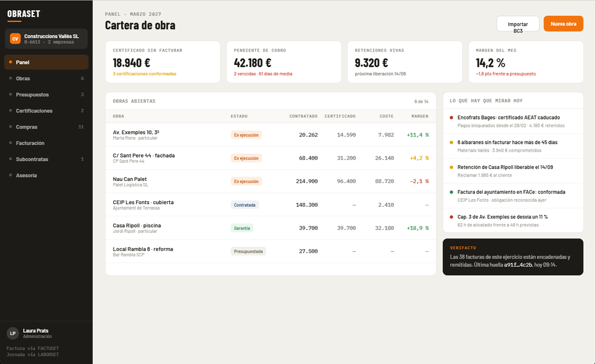The height and width of the screenshot is (364, 595).
Task: Open the Pendiente de cobro card
Action: point(284,62)
